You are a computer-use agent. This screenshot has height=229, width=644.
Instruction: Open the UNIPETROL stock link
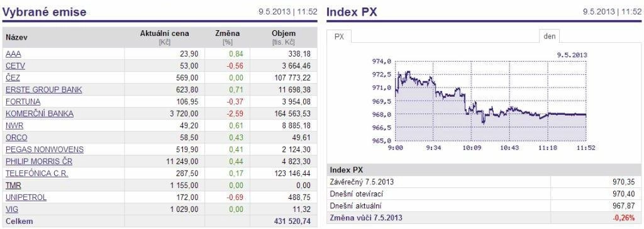coord(26,198)
